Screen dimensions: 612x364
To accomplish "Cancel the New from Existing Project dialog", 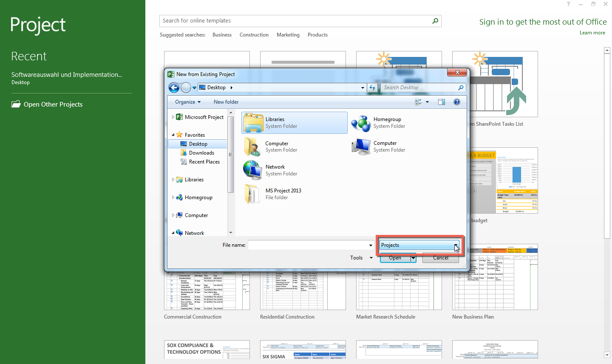I will click(441, 258).
